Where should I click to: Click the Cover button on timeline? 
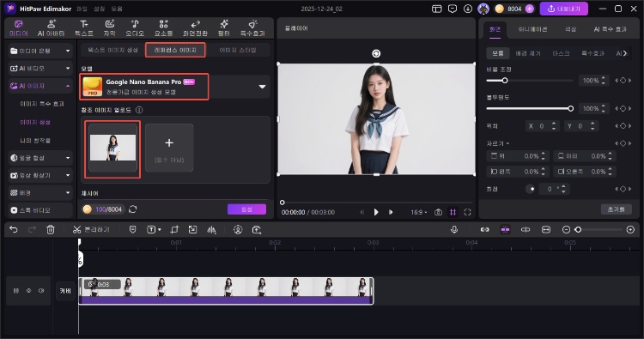click(x=65, y=291)
